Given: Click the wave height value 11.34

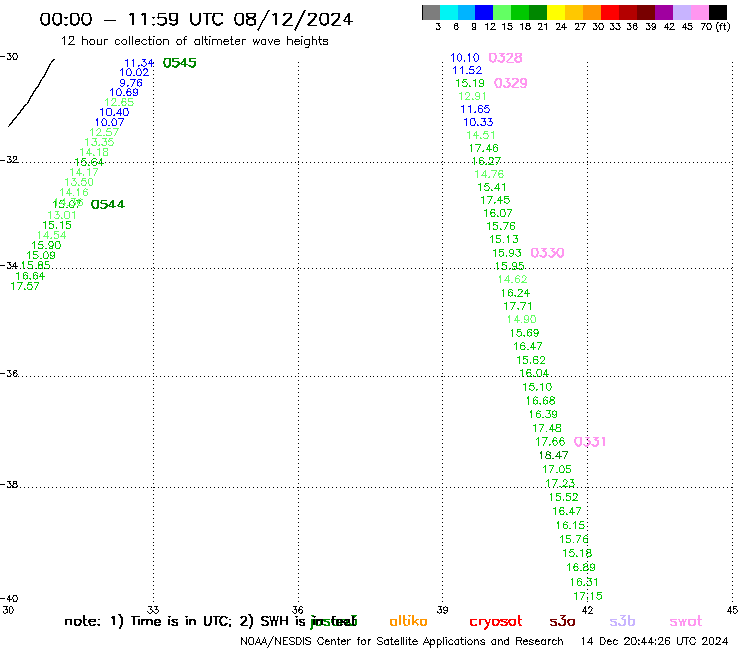Looking at the screenshot, I should [139, 63].
